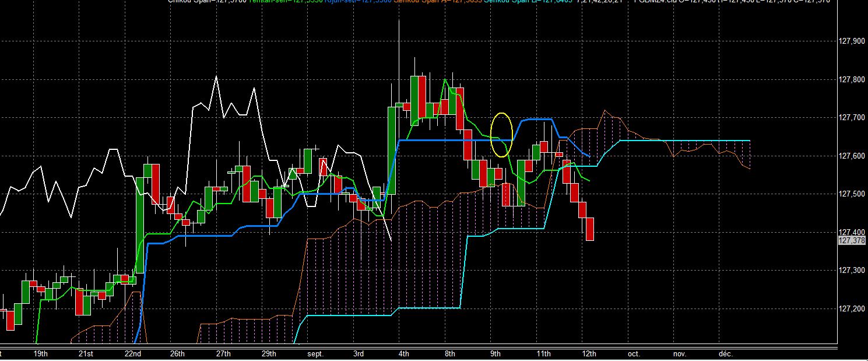Click the 29th date label
Screen dimensions: 868x361
[269, 354]
